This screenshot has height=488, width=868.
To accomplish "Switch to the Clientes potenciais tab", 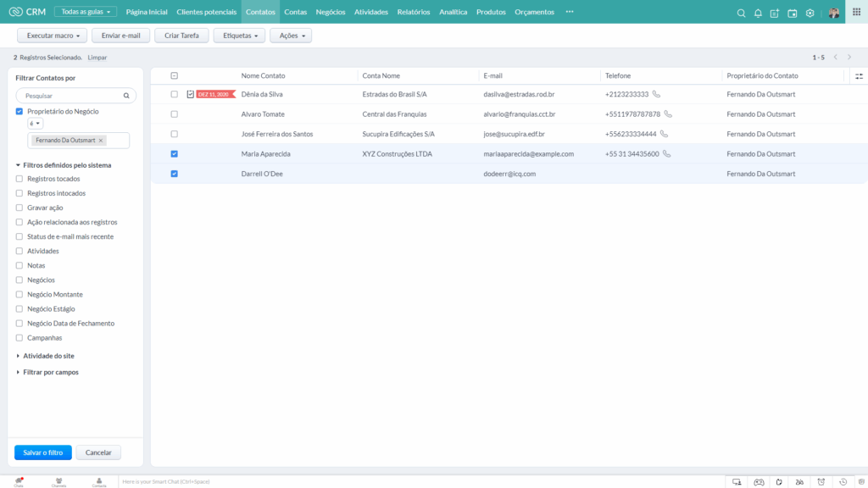I will 207,12.
